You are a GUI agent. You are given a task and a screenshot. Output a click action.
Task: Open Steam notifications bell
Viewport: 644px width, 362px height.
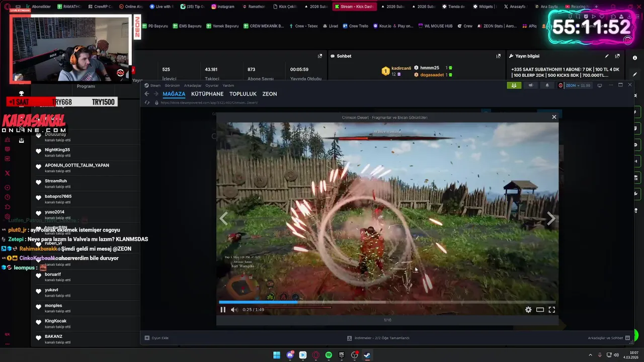[x=547, y=85]
